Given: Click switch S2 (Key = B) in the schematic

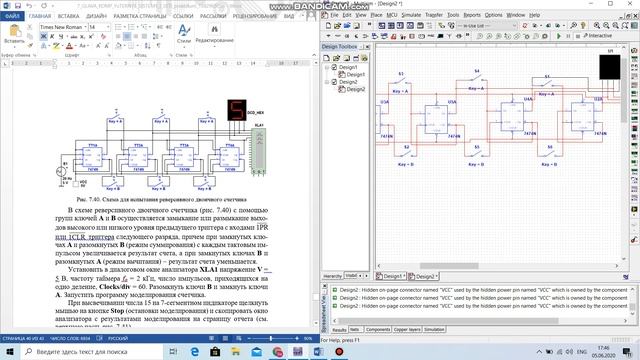Looking at the screenshot, I should click(405, 155).
